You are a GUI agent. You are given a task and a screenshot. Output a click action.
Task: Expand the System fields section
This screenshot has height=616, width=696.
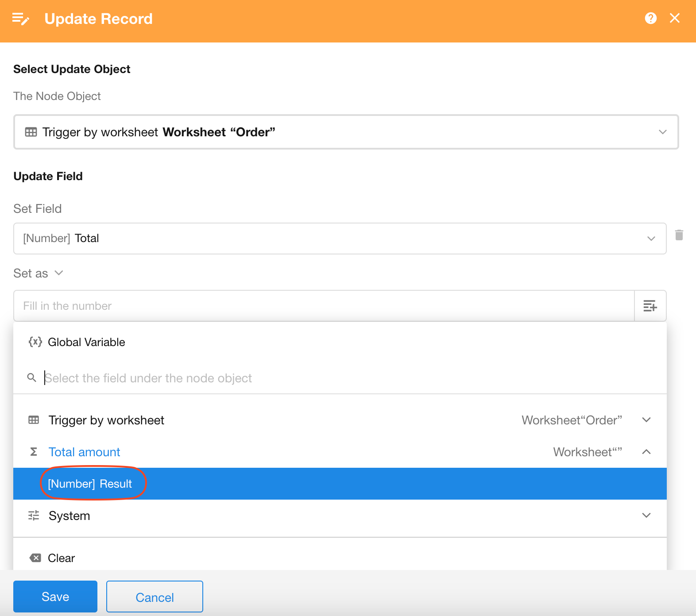(646, 516)
